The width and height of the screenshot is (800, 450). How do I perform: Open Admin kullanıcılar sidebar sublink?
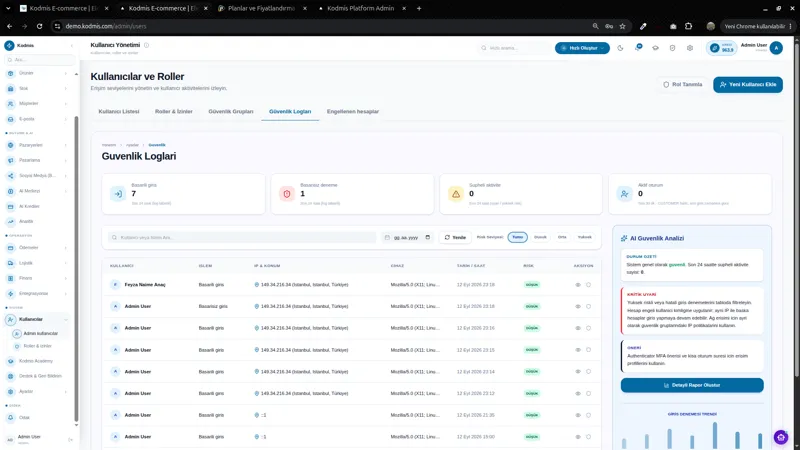coord(40,334)
